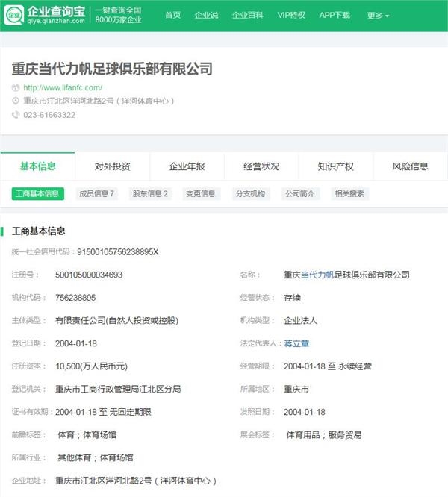Click the 发照日期 value 2004-01-18
Viewport: 448px width, 497px height.
[305, 412]
